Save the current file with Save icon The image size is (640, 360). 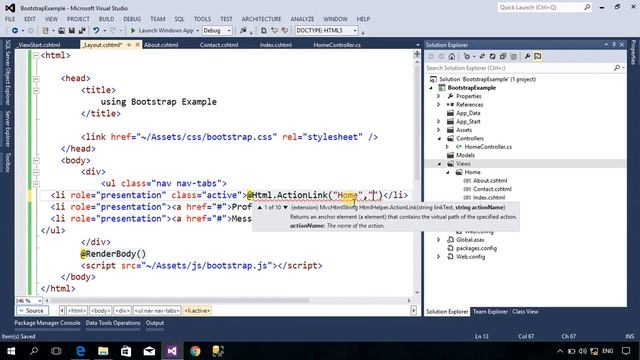(x=71, y=31)
